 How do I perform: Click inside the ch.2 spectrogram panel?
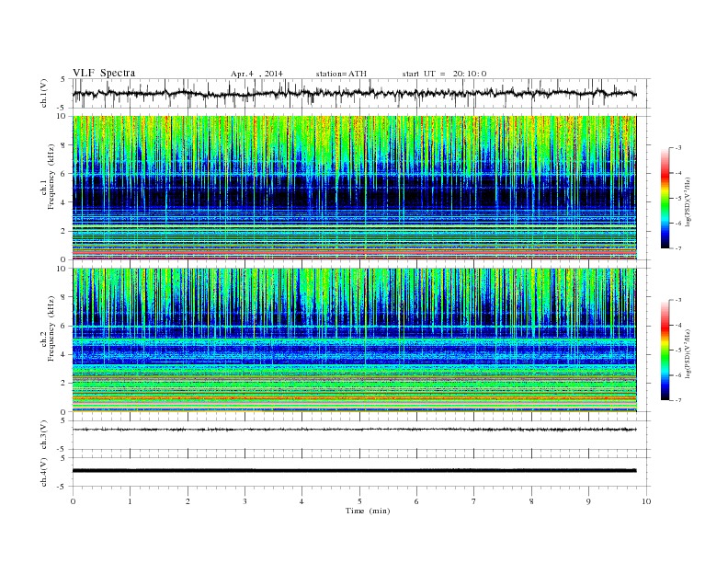(x=354, y=340)
